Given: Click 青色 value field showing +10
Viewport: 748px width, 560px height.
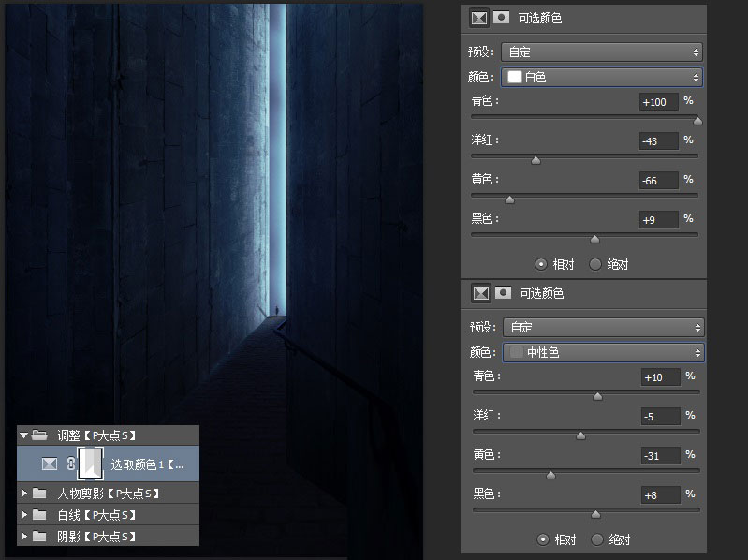Looking at the screenshot, I should coord(661,376).
